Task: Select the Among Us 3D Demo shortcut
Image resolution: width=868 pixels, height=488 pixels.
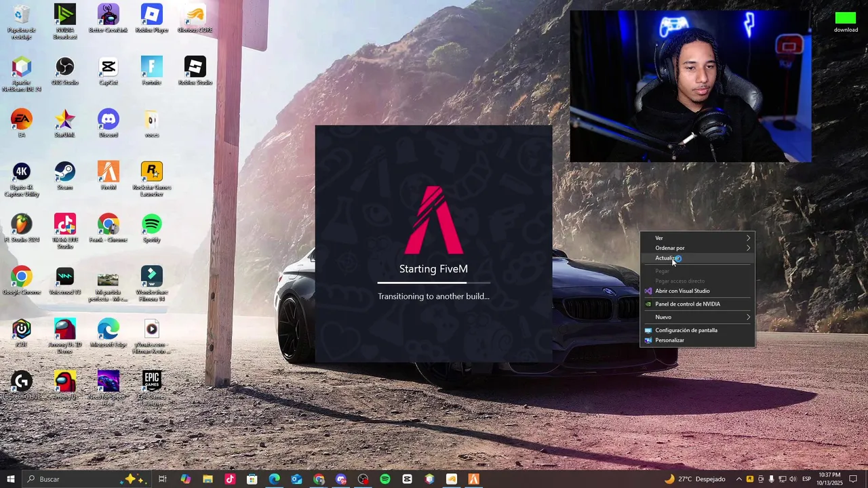Action: [x=65, y=336]
